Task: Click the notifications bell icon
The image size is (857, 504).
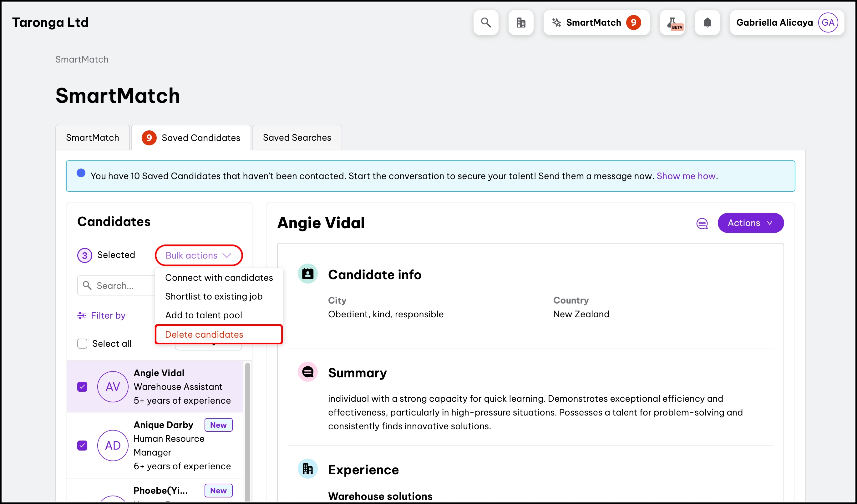Action: (707, 23)
